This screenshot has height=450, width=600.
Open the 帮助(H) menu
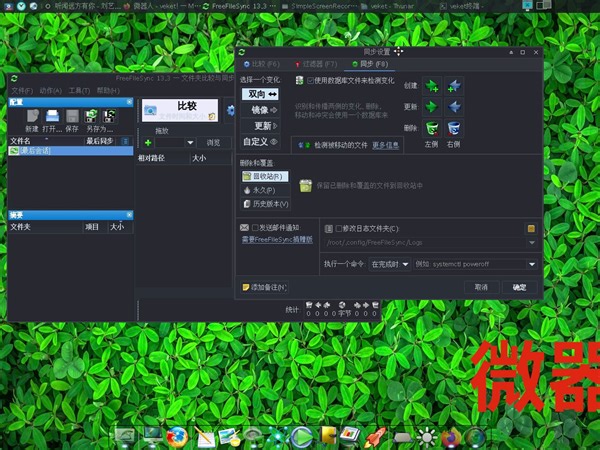108,91
